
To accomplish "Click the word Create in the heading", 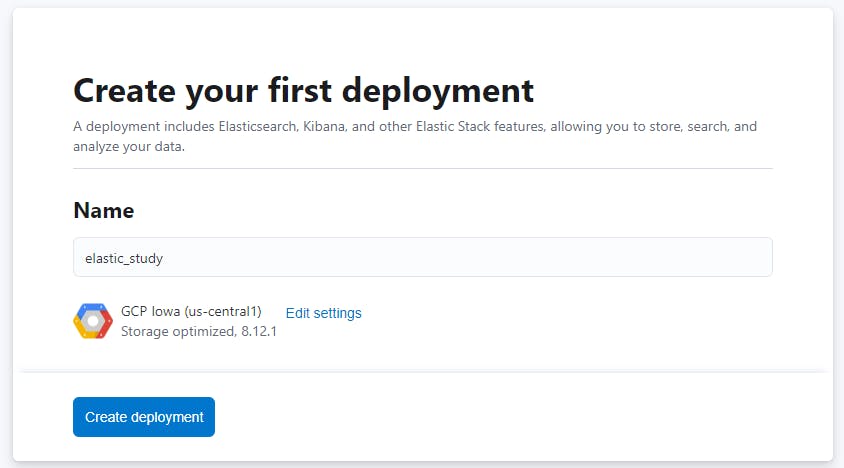I will 124,90.
